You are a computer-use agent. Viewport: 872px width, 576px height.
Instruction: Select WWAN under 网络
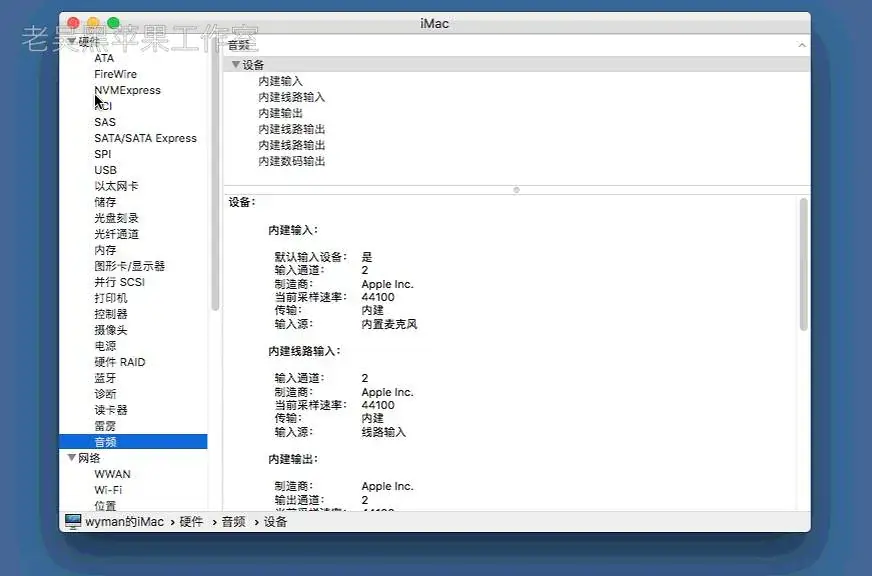click(112, 474)
